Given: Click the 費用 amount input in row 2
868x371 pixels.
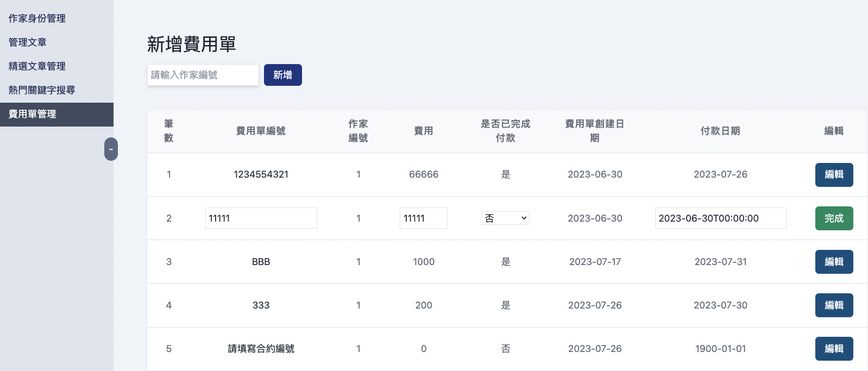Looking at the screenshot, I should [x=423, y=218].
